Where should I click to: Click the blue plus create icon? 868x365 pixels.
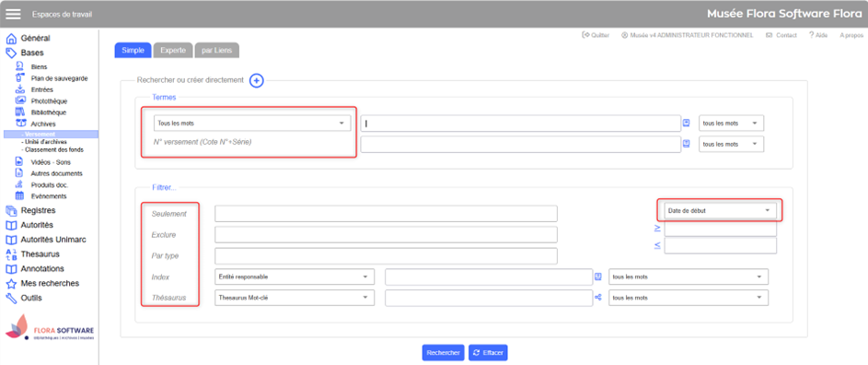coord(256,80)
